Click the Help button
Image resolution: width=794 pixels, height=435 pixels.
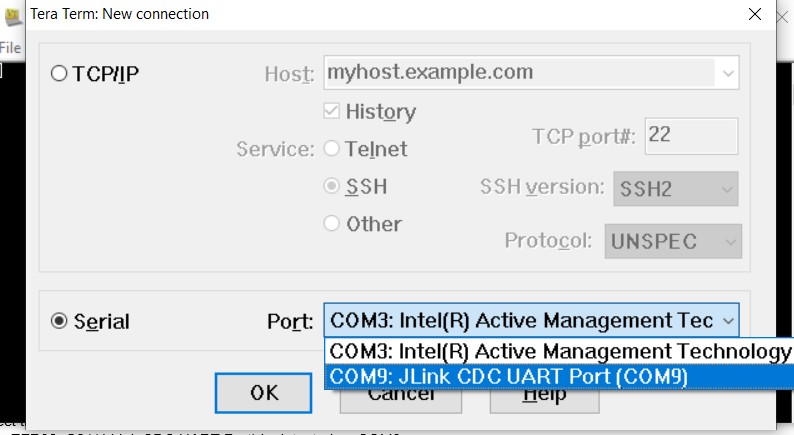point(544,396)
